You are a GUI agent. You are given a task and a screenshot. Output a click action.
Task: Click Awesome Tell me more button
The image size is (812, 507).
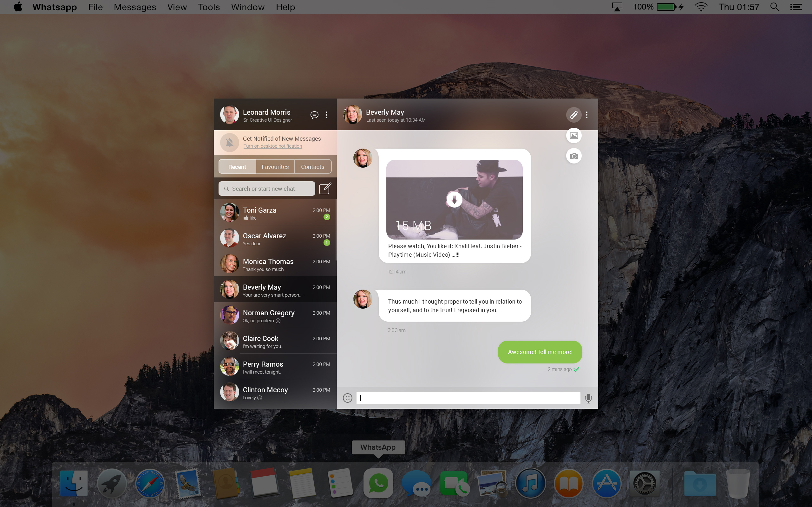538,351
